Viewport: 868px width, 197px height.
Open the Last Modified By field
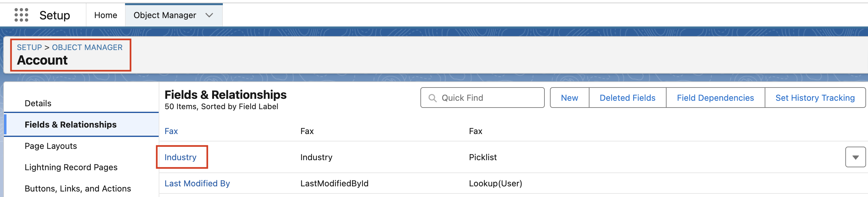pyautogui.click(x=197, y=183)
